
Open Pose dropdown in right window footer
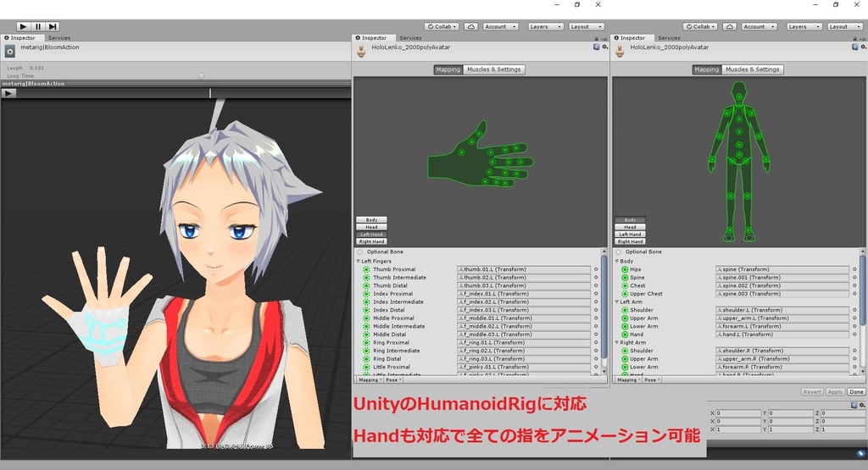[652, 380]
